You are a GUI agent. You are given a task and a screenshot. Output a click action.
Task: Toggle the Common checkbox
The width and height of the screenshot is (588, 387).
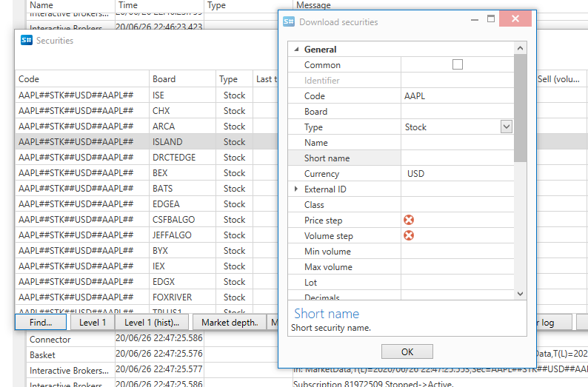[458, 64]
